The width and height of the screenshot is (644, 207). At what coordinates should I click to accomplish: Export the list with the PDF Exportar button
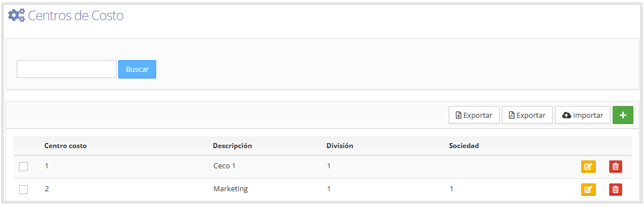tap(527, 115)
